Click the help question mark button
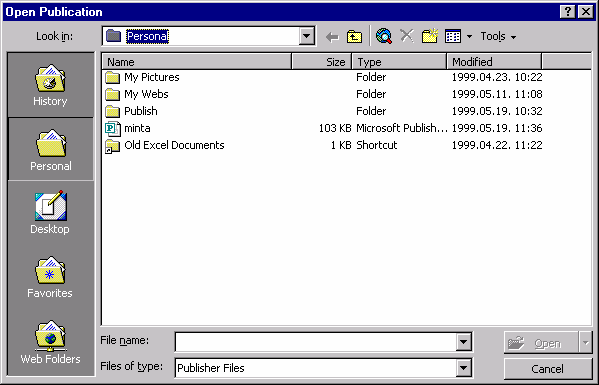This screenshot has height=385, width=599. [x=568, y=12]
